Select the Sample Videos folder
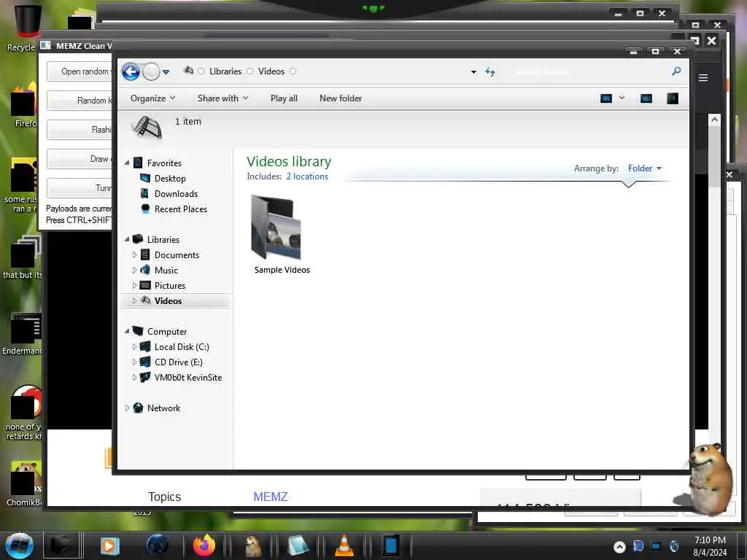This screenshot has height=560, width=747. click(282, 235)
